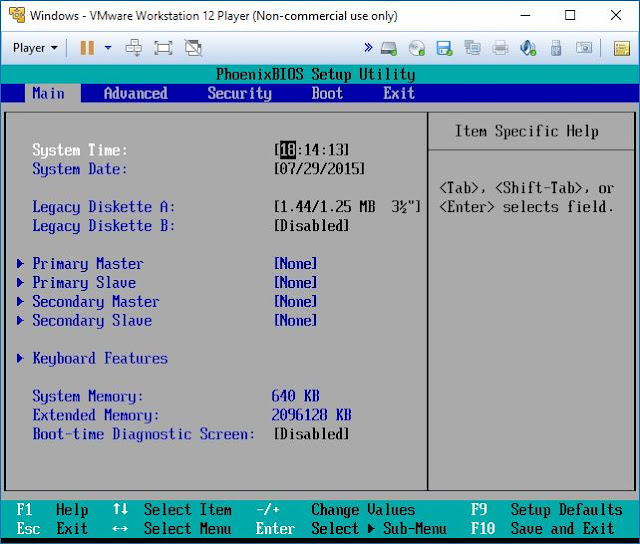Click the Primary Master label
This screenshot has height=544, width=640.
[88, 263]
